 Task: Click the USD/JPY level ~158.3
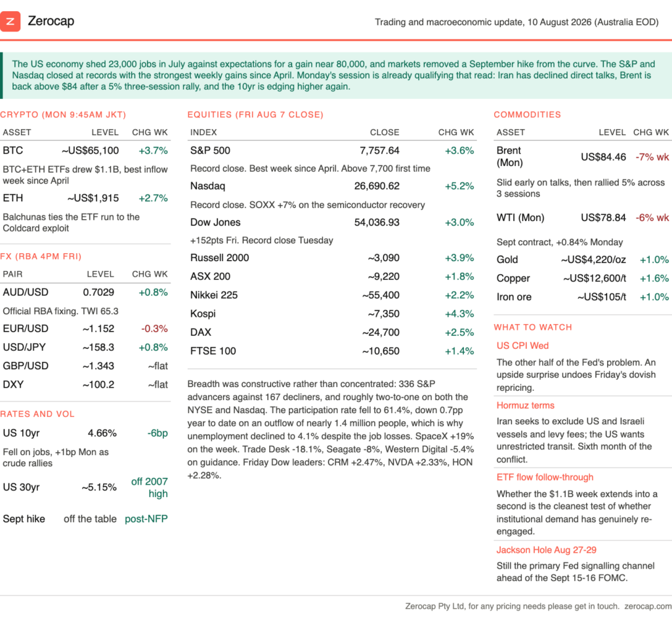98,348
